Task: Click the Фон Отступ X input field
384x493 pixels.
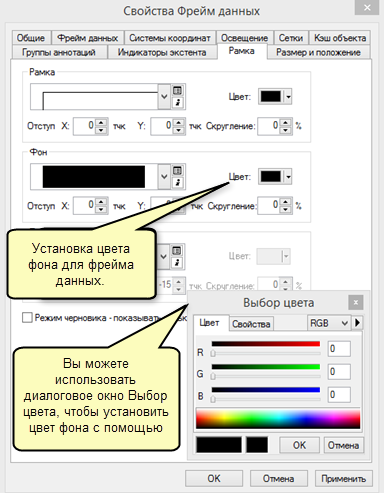Action: pos(85,206)
